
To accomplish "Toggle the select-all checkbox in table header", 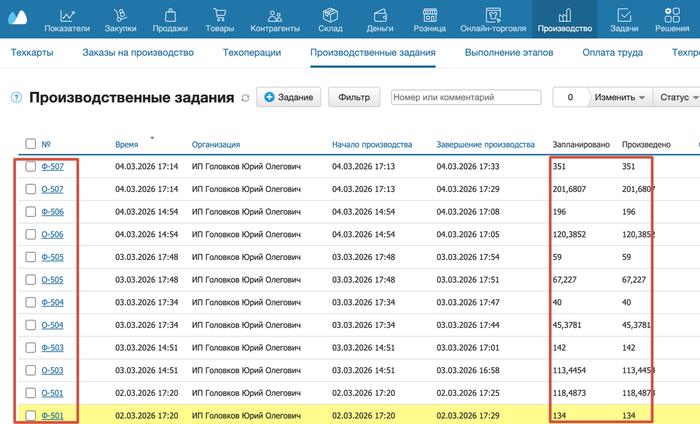I will (31, 144).
